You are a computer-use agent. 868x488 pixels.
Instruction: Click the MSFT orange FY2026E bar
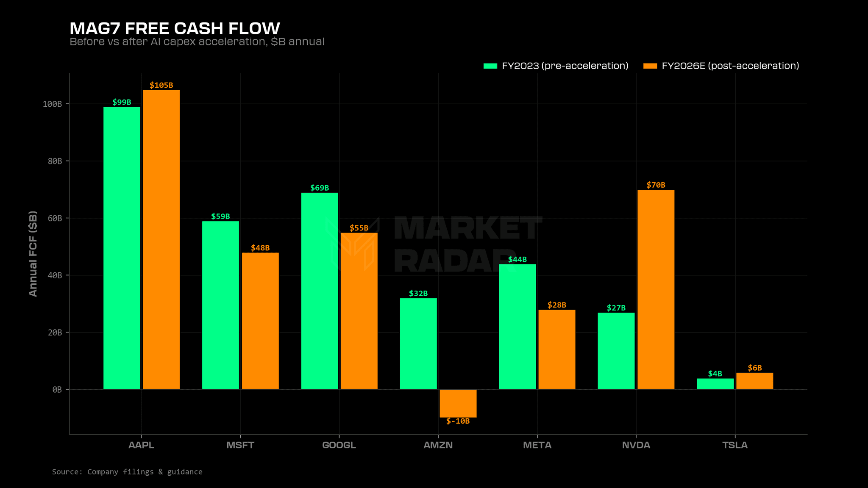(260, 321)
